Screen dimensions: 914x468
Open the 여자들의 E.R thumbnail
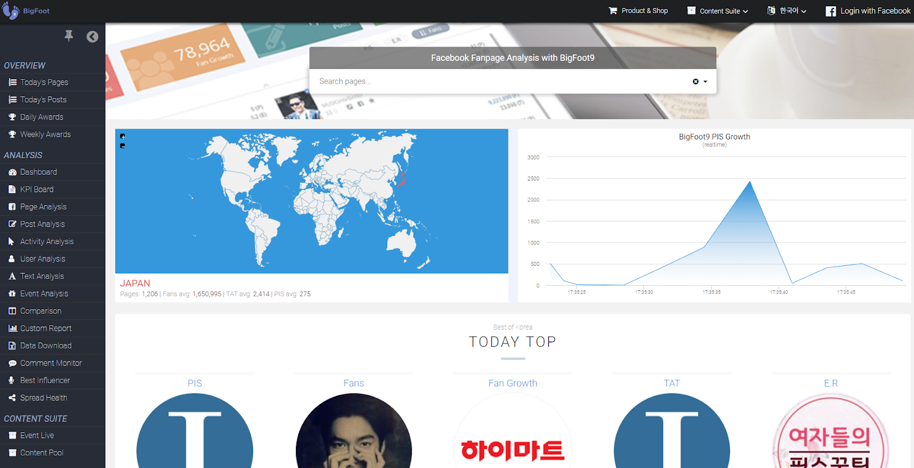tap(831, 431)
